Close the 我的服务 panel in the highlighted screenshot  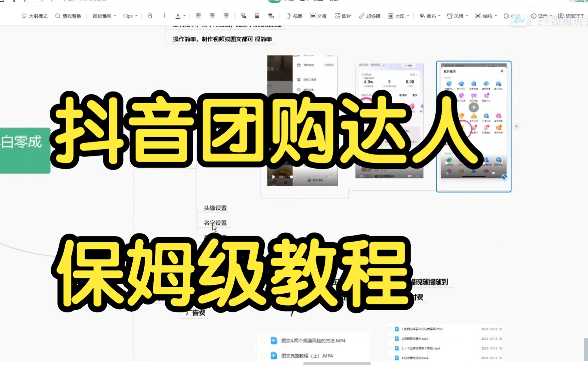pos(502,71)
